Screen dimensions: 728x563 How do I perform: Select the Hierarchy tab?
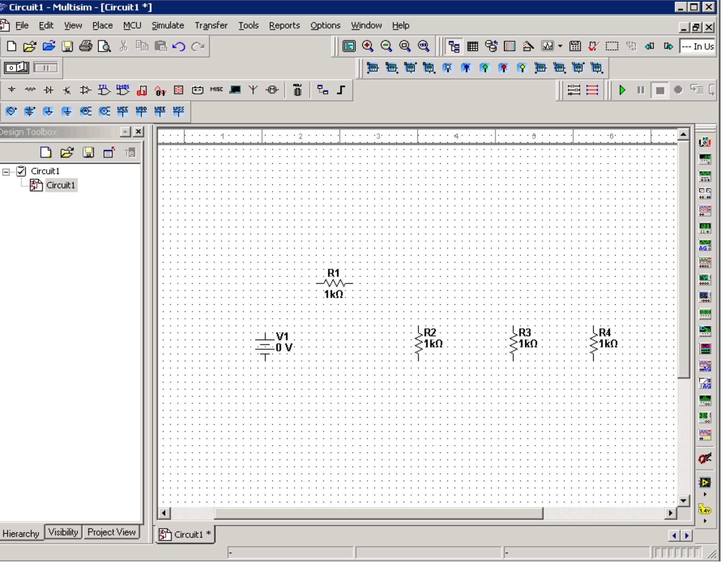21,534
